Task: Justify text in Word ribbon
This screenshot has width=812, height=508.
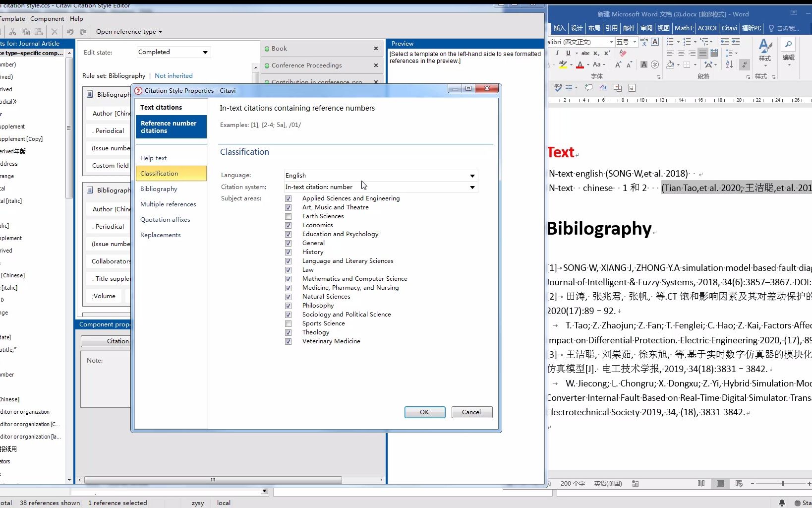Action: pos(703,53)
